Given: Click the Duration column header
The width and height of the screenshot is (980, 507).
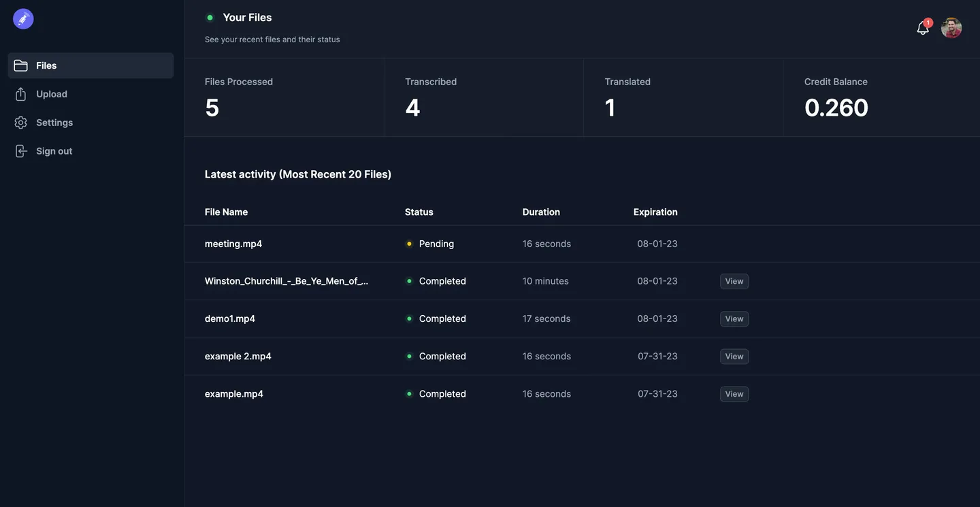Looking at the screenshot, I should pos(541,212).
